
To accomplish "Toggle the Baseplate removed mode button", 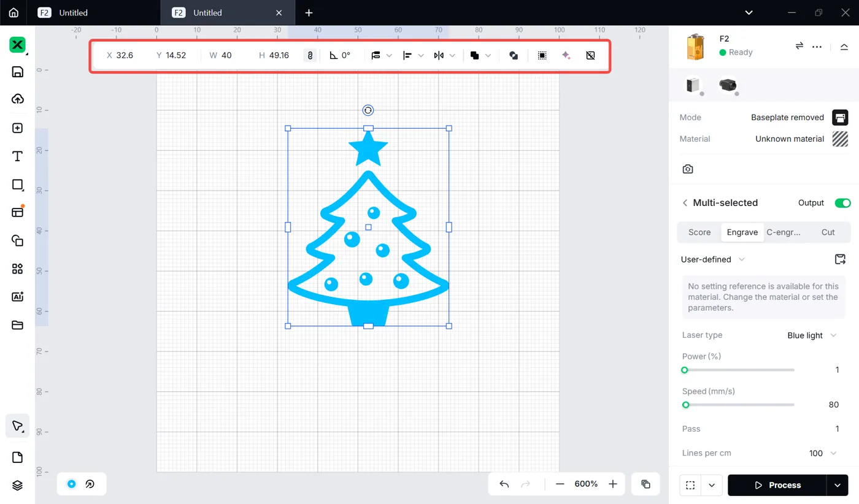I will [840, 117].
